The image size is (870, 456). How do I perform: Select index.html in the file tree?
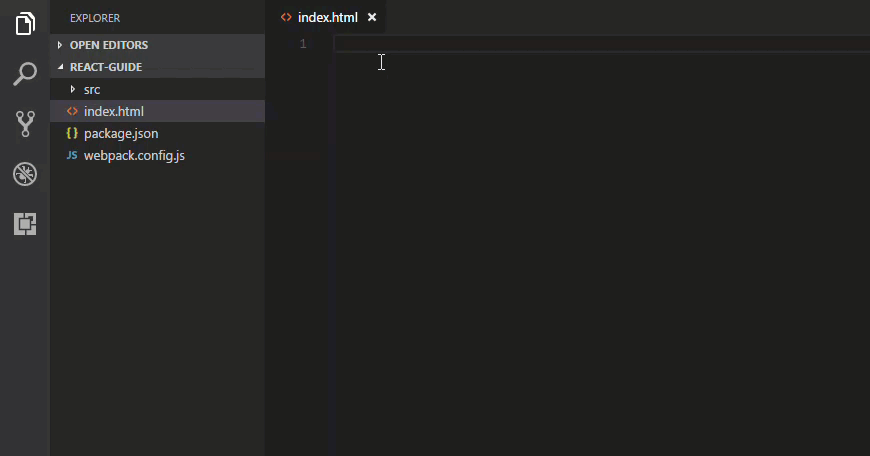pos(158,111)
